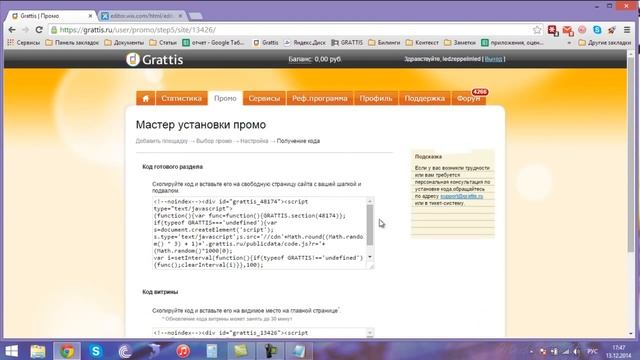Click scroll-up arrow of first code box
Image resolution: width=640 pixels, height=360 pixels.
[x=370, y=201]
